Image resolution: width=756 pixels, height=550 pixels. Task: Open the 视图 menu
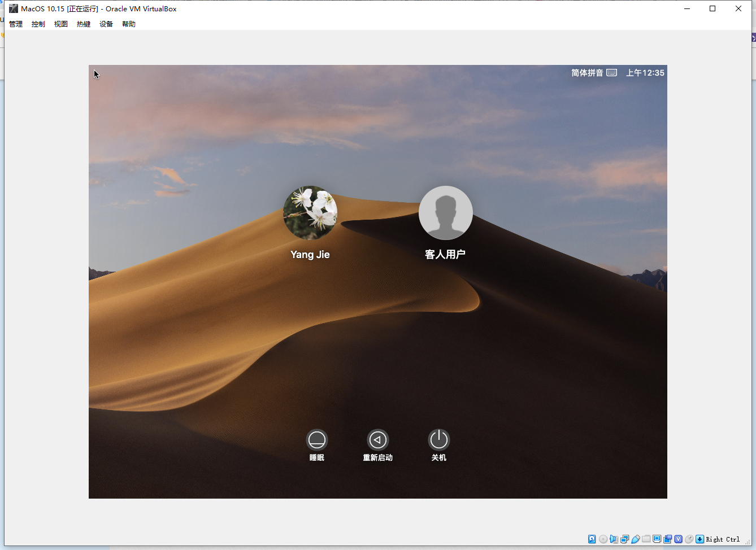tap(61, 24)
